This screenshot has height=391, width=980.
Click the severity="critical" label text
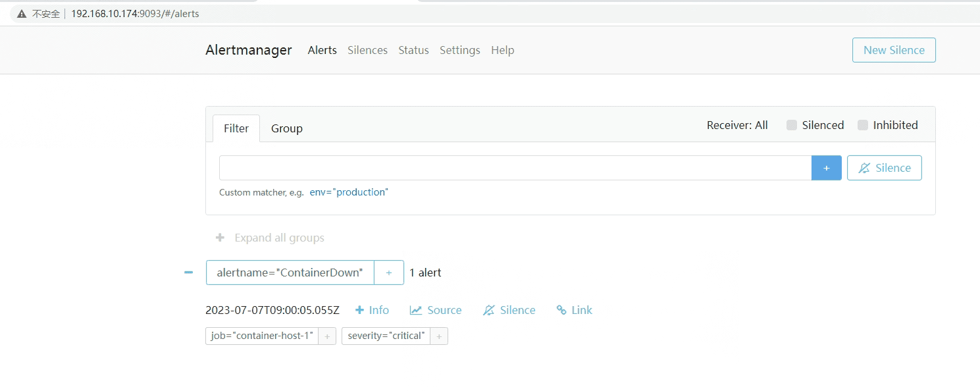point(386,336)
